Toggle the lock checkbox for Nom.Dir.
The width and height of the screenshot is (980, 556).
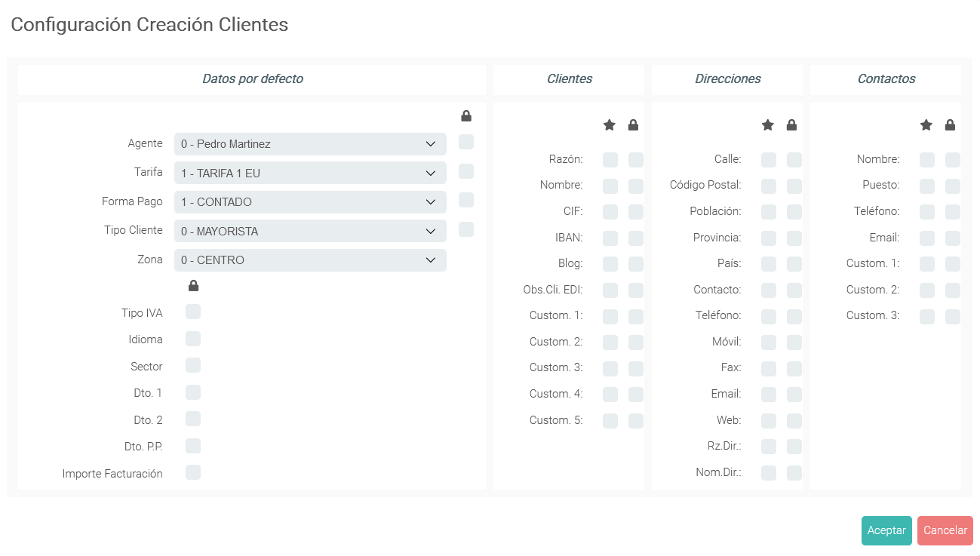pos(794,473)
